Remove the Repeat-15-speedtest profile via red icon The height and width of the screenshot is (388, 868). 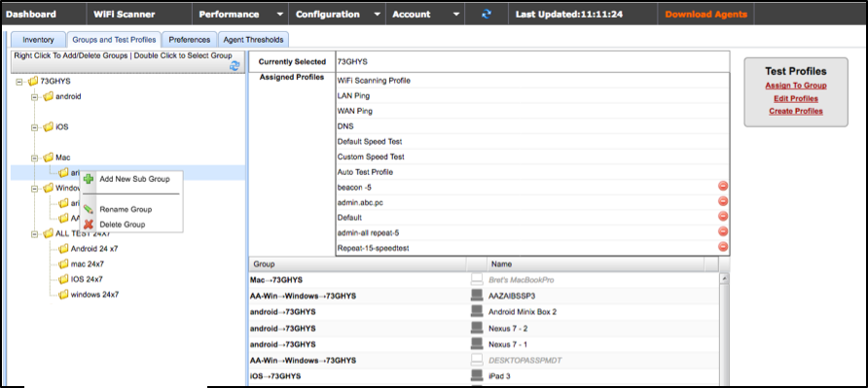pyautogui.click(x=723, y=247)
